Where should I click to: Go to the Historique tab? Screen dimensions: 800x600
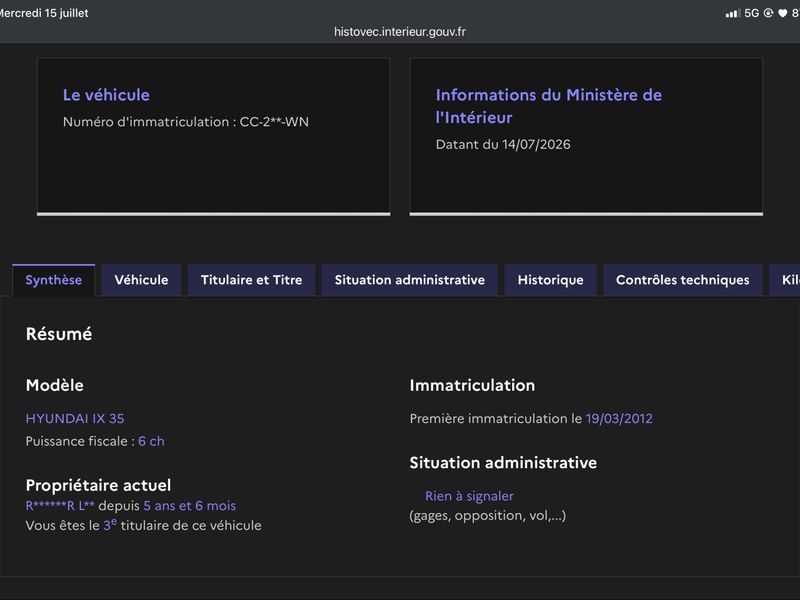551,280
